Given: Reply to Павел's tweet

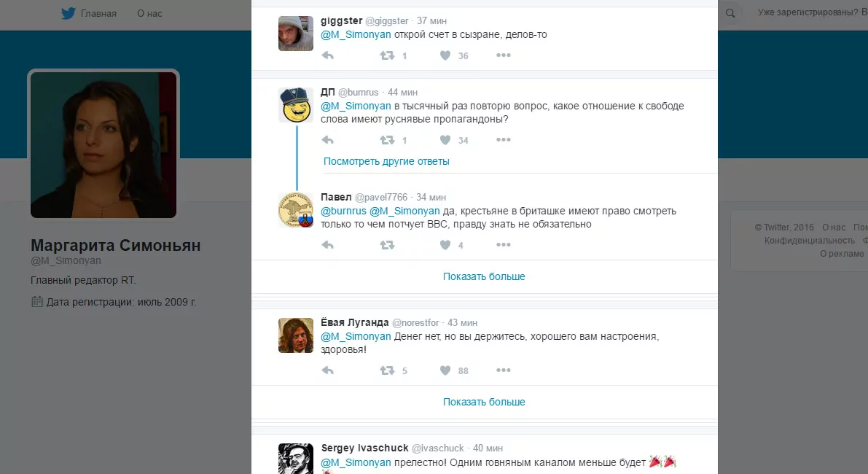Looking at the screenshot, I should click(x=328, y=245).
